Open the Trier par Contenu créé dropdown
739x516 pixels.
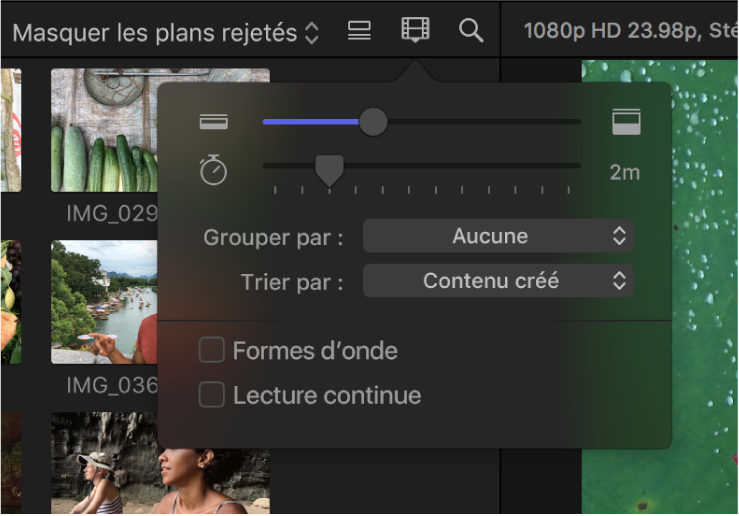(498, 281)
